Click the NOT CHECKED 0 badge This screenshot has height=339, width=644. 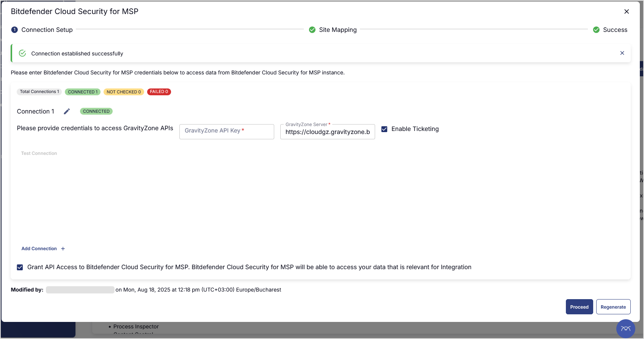tap(124, 92)
